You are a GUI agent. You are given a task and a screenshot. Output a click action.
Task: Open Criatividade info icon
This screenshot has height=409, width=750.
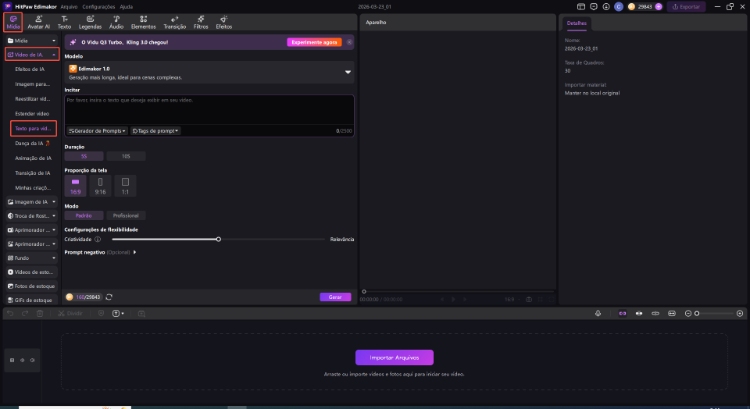[98, 239]
